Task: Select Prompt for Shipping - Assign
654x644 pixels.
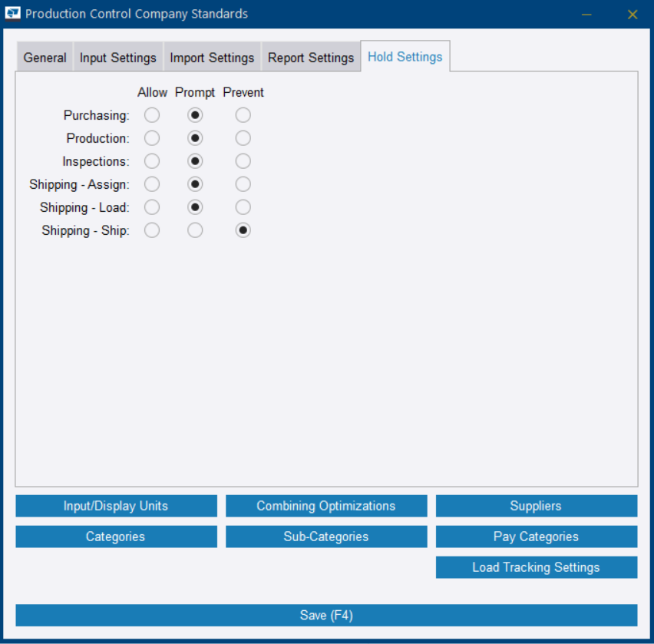Action: (195, 184)
